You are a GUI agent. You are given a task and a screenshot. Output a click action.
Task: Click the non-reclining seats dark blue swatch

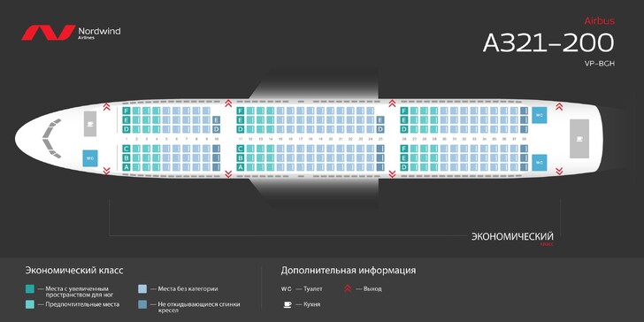coord(142,304)
